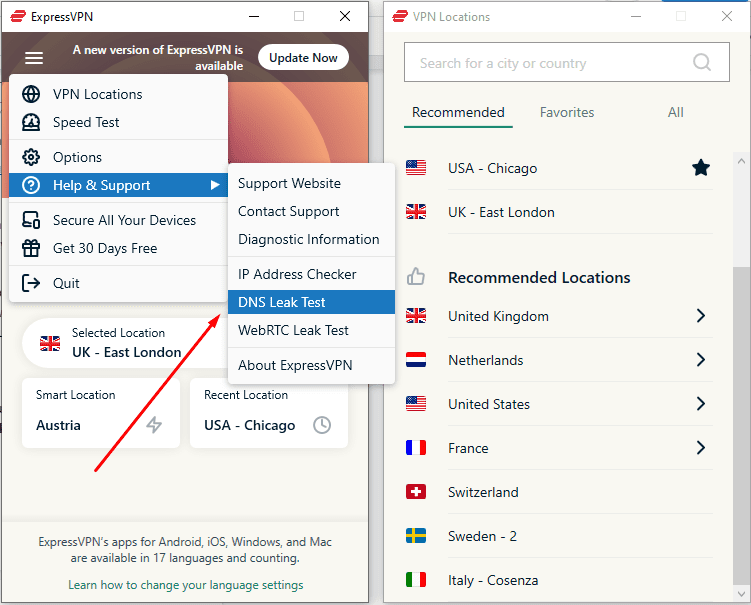Click the gift icon for Get 30 Days Free
This screenshot has height=605, width=751.
pyautogui.click(x=31, y=248)
